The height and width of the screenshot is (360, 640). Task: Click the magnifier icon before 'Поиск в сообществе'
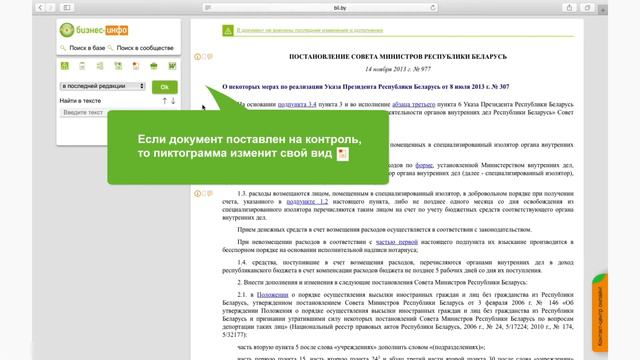110,48
